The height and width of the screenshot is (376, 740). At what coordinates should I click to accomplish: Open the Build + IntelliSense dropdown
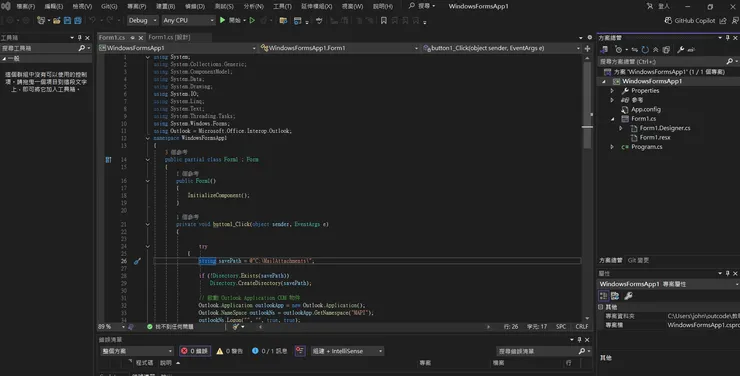pos(347,351)
